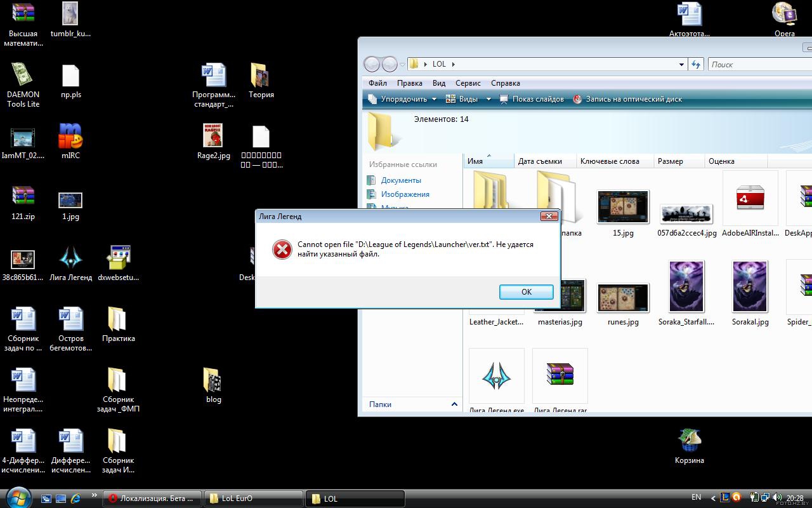Switch to LoL EurO taskbar window
The image size is (812, 508).
coord(254,498)
